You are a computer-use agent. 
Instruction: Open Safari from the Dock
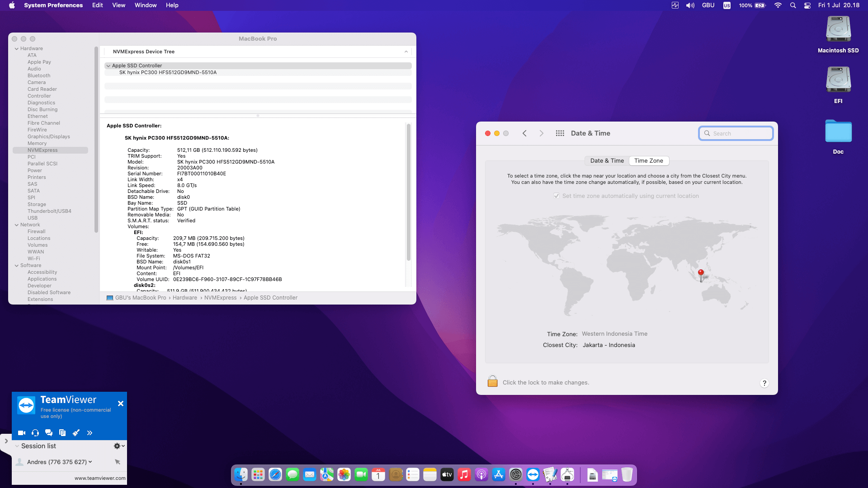(x=275, y=474)
